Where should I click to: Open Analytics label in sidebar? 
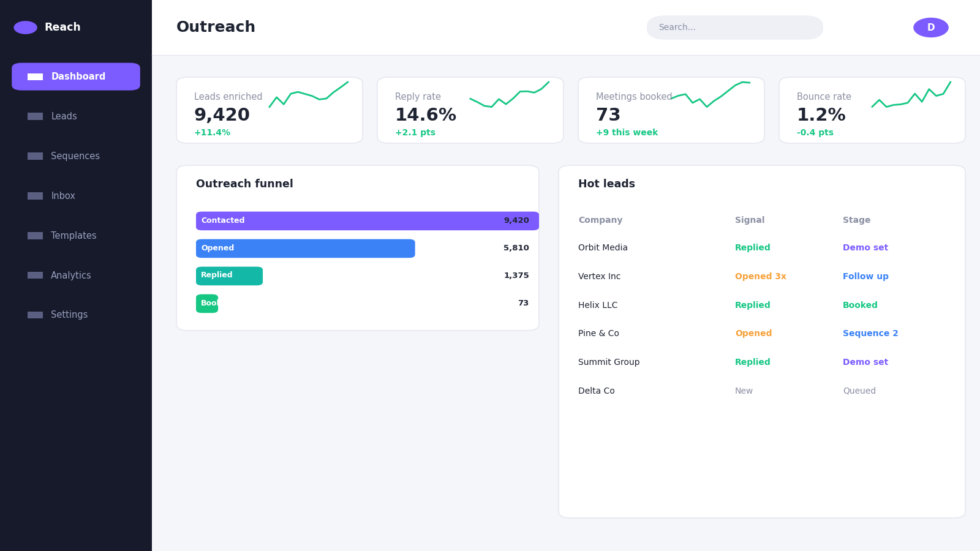coord(71,275)
